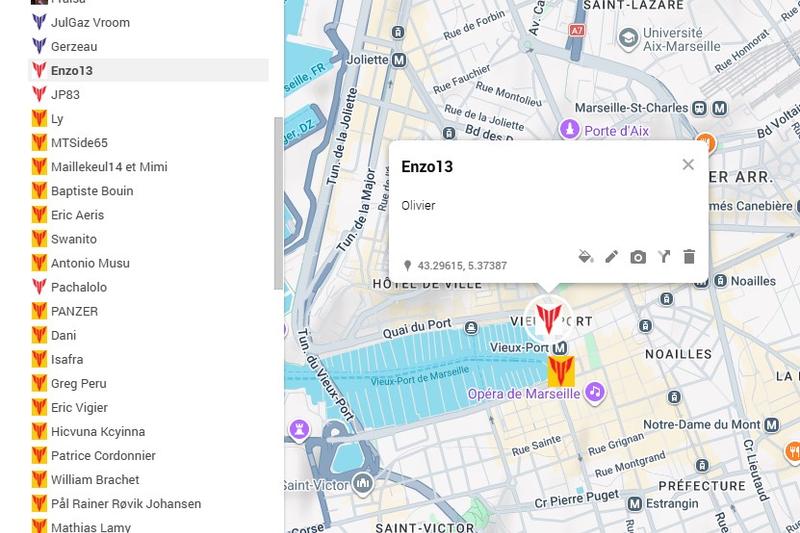800x533 pixels.
Task: Select Mathias Lamy in the list
Action: pos(148,526)
